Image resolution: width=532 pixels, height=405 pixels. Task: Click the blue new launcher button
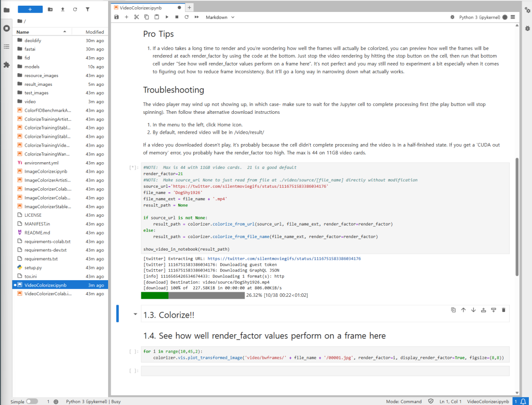point(30,9)
